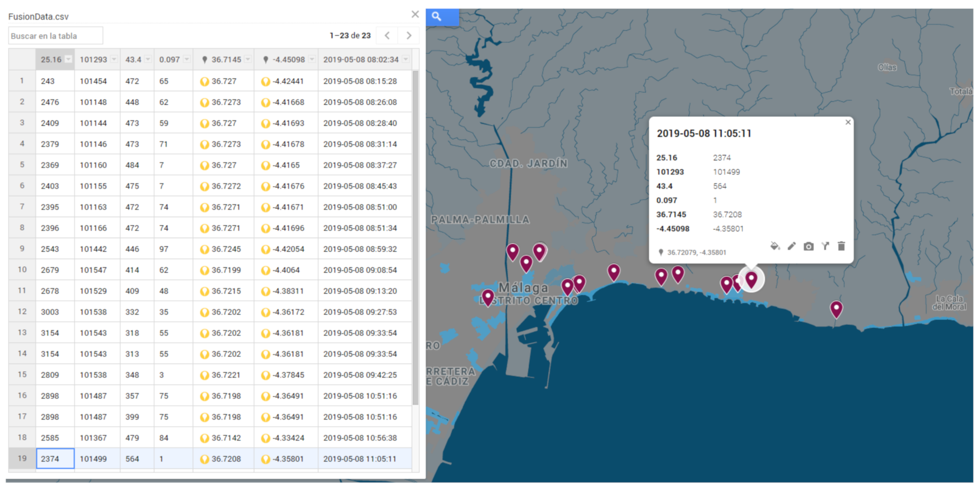Click the directions icon beside the trash

point(825,246)
